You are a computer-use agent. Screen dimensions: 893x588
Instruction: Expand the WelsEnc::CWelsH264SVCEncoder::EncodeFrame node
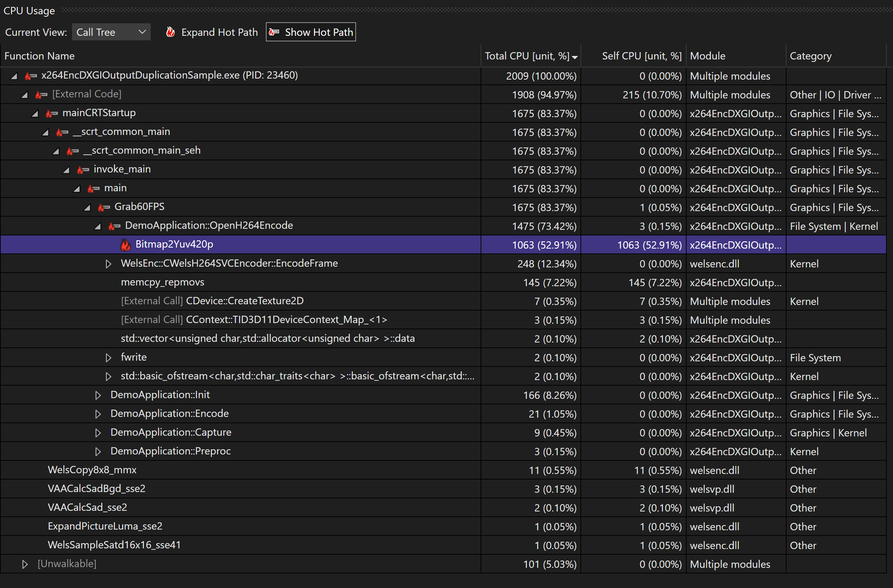pyautogui.click(x=108, y=263)
